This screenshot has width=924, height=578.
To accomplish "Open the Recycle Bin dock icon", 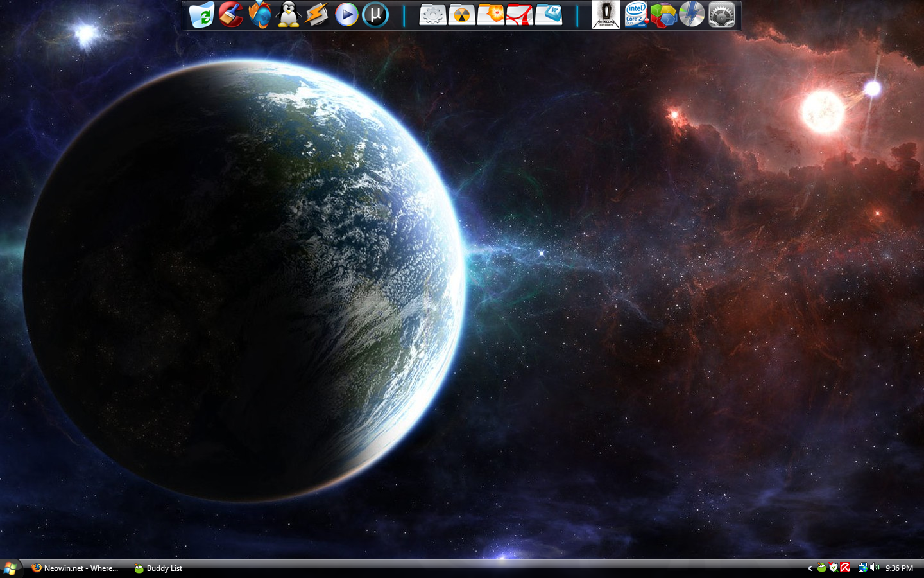I will [x=201, y=15].
